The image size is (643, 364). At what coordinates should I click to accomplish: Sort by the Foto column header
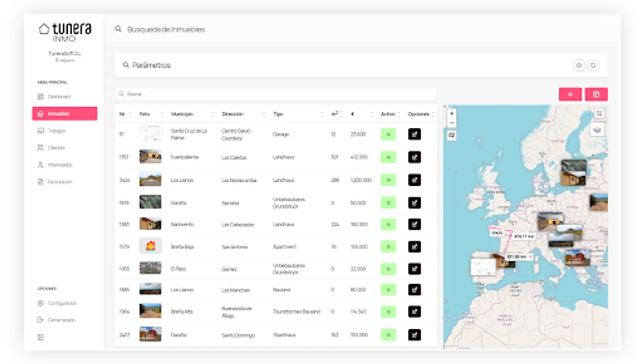(x=144, y=114)
